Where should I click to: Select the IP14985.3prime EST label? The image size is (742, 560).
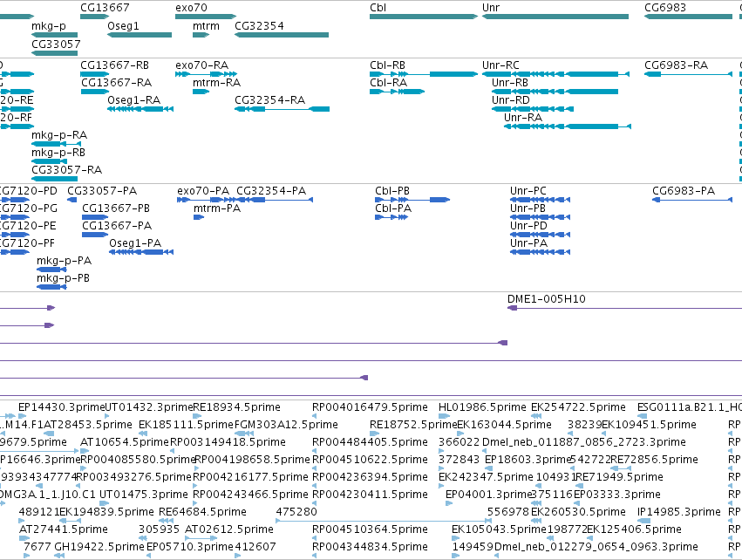click(x=678, y=512)
